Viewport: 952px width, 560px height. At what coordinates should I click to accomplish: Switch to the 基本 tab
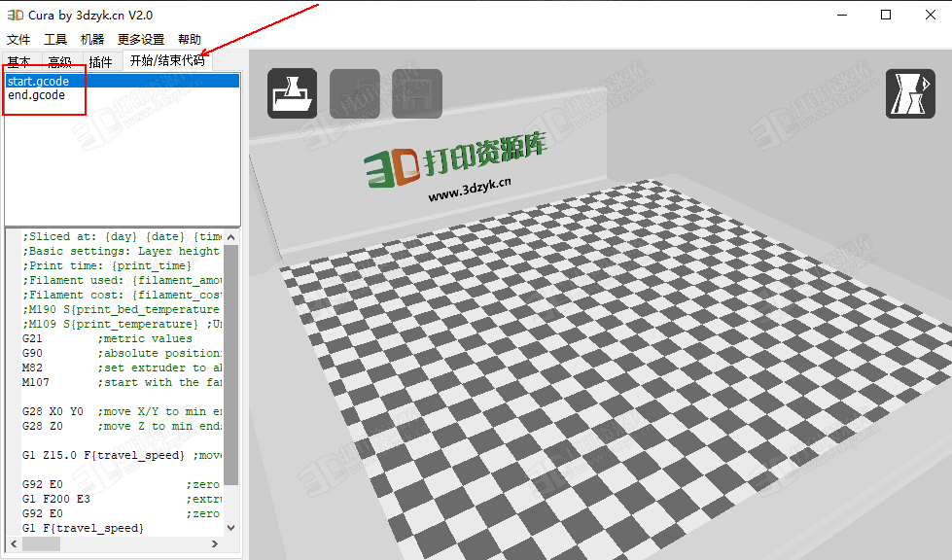click(x=18, y=62)
